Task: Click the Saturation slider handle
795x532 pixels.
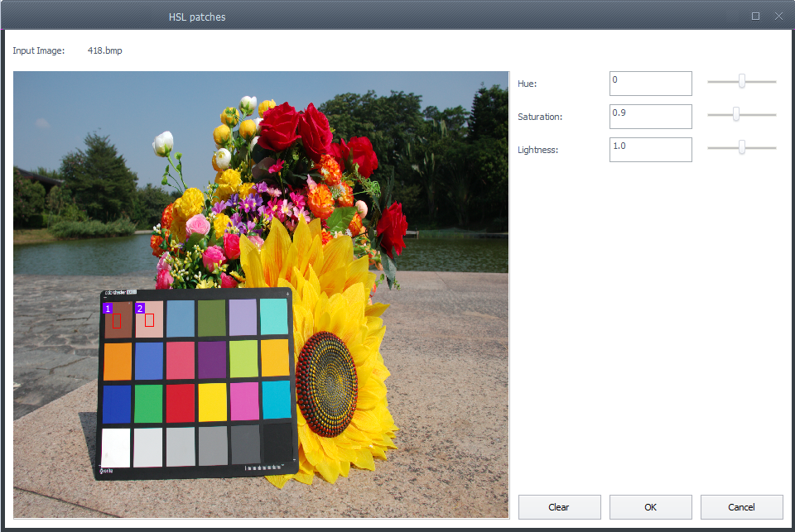Action: 735,114
